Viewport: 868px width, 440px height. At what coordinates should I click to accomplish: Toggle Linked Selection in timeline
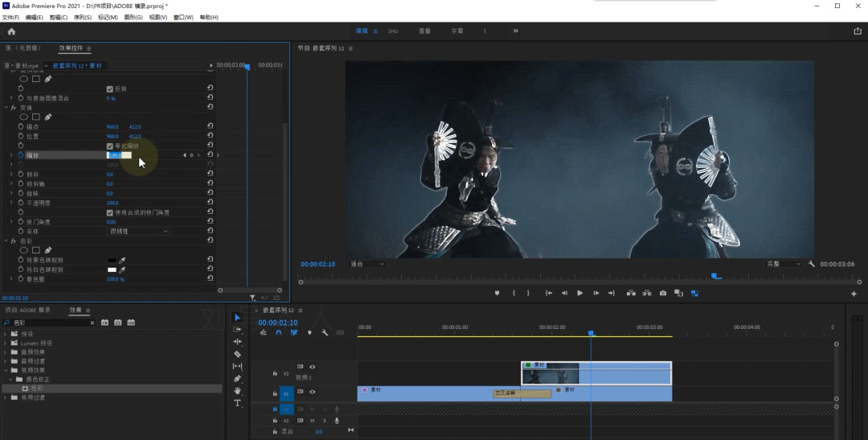(x=294, y=332)
